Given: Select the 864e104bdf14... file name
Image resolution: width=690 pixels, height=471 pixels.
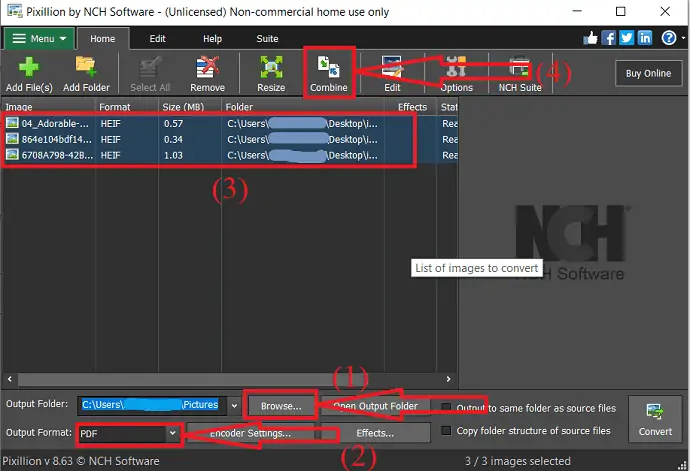Looking at the screenshot, I should tap(57, 139).
